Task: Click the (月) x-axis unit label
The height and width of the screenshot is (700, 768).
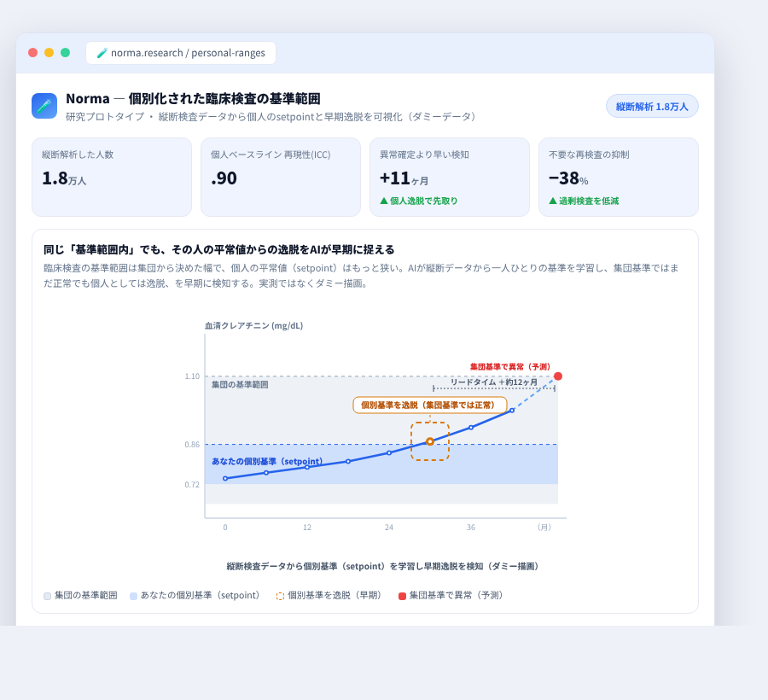Action: click(544, 528)
